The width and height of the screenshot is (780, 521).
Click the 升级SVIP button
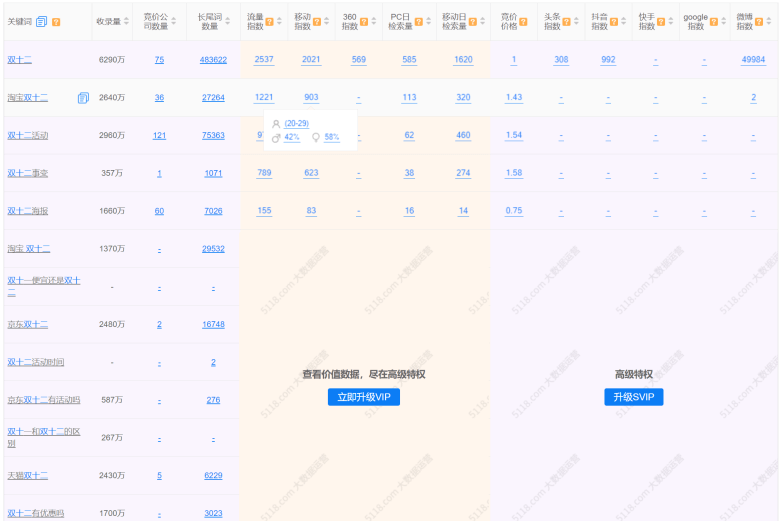pos(634,397)
